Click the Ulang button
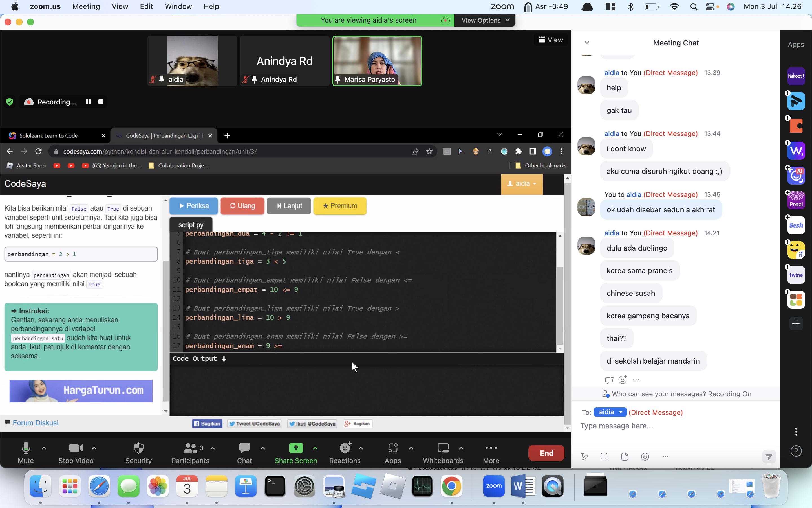Image resolution: width=812 pixels, height=508 pixels. point(242,206)
